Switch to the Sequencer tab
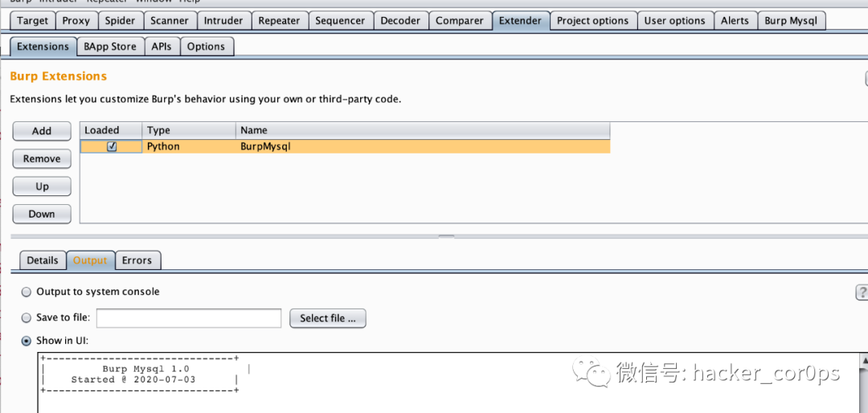 [341, 20]
